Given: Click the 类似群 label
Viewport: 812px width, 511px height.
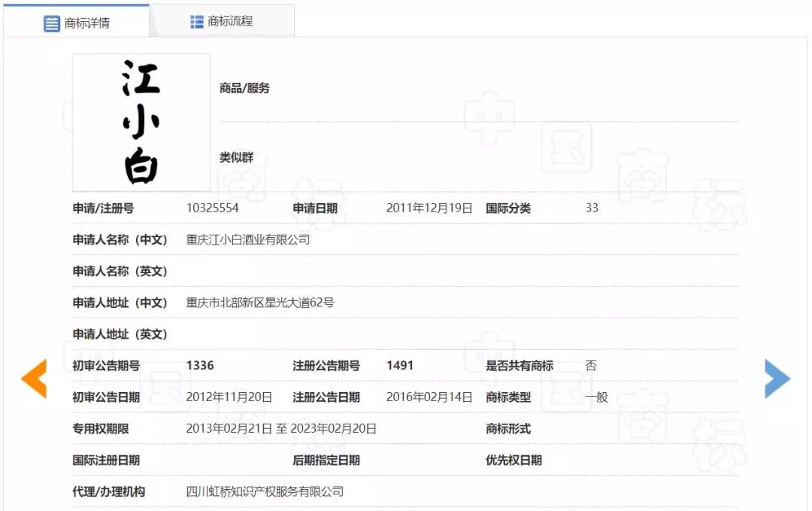Looking at the screenshot, I should tap(236, 157).
